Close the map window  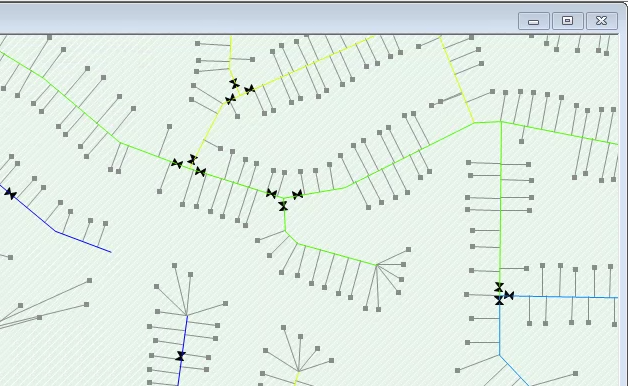tap(602, 21)
